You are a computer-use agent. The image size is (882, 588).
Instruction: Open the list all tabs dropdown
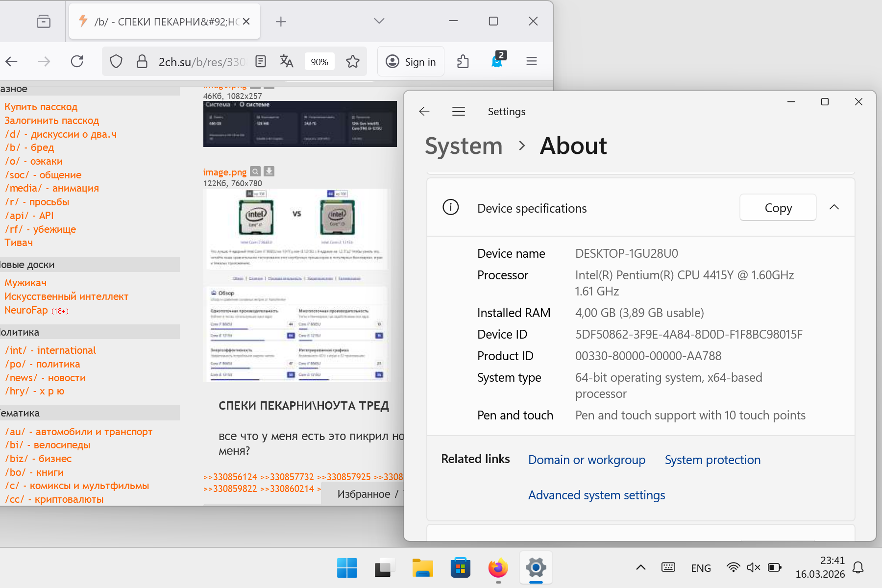[379, 21]
